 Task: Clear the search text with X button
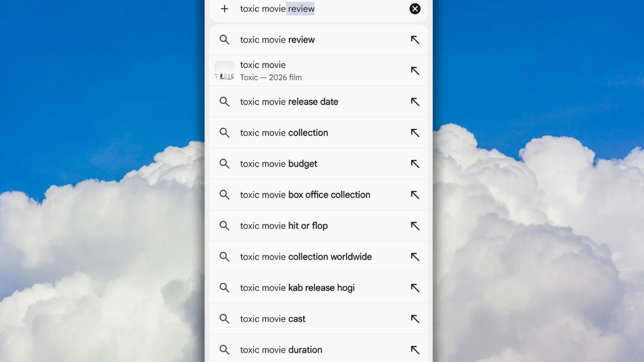(x=415, y=9)
